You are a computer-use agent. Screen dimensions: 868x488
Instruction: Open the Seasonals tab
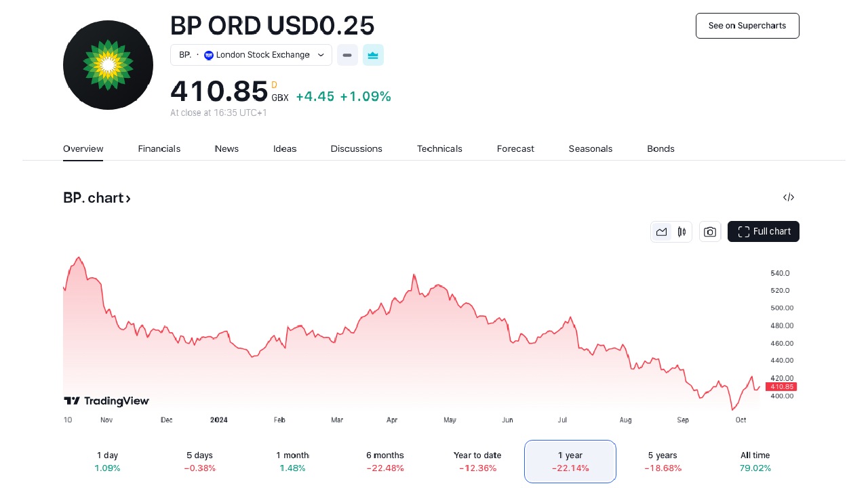click(x=591, y=148)
